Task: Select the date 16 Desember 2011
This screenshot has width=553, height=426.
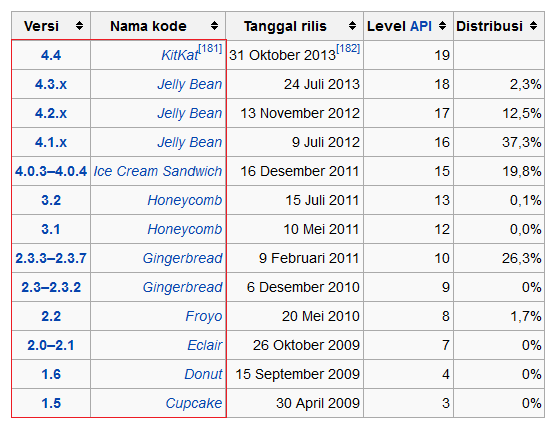Action: pyautogui.click(x=300, y=171)
